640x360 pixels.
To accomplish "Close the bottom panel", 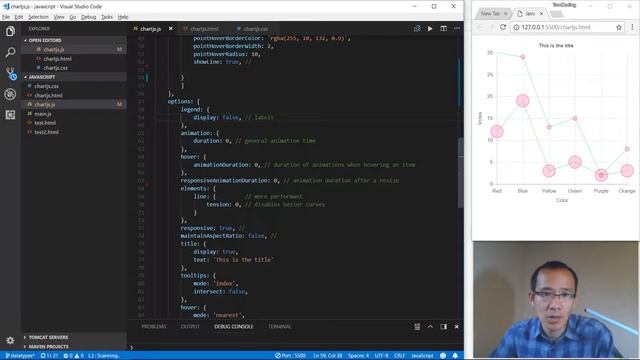I will [457, 327].
